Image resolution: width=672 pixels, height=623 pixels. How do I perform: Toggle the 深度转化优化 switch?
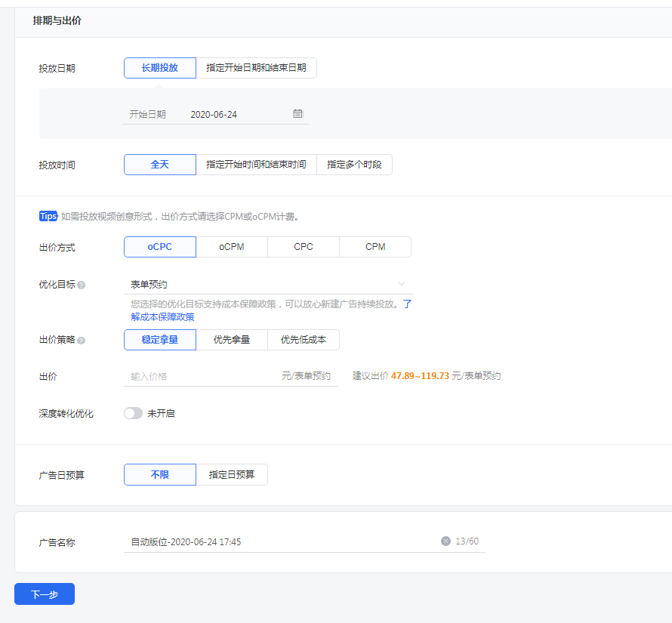point(133,414)
